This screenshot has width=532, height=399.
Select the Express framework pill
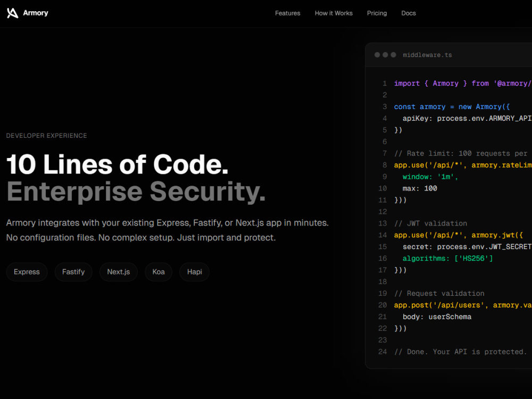(27, 272)
